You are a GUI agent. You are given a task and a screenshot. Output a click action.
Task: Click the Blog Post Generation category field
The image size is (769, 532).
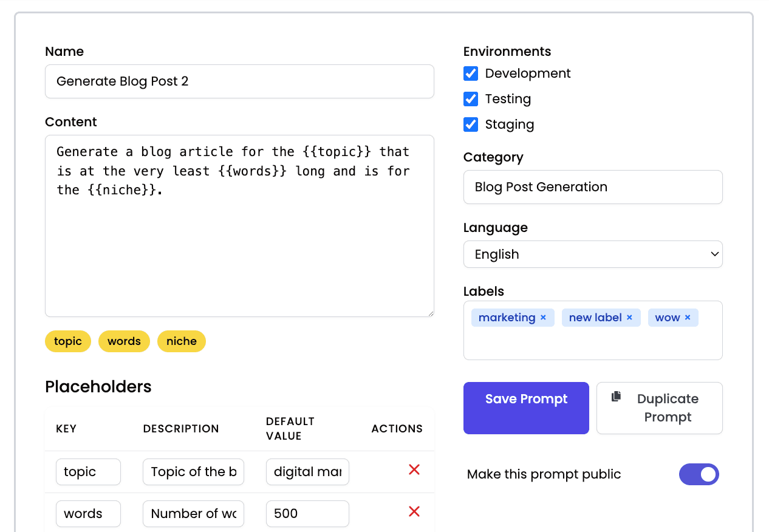pos(593,187)
